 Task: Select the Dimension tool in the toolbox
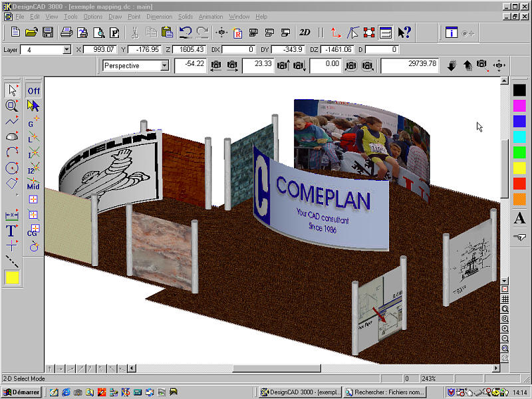coord(12,215)
